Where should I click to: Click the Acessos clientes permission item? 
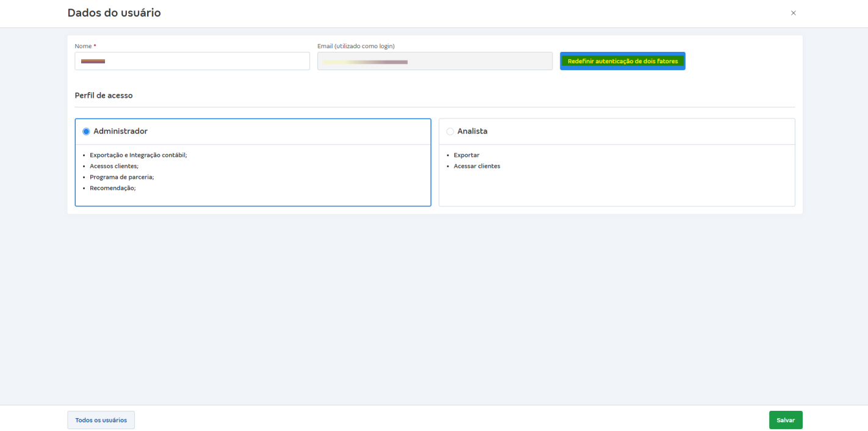coord(114,166)
